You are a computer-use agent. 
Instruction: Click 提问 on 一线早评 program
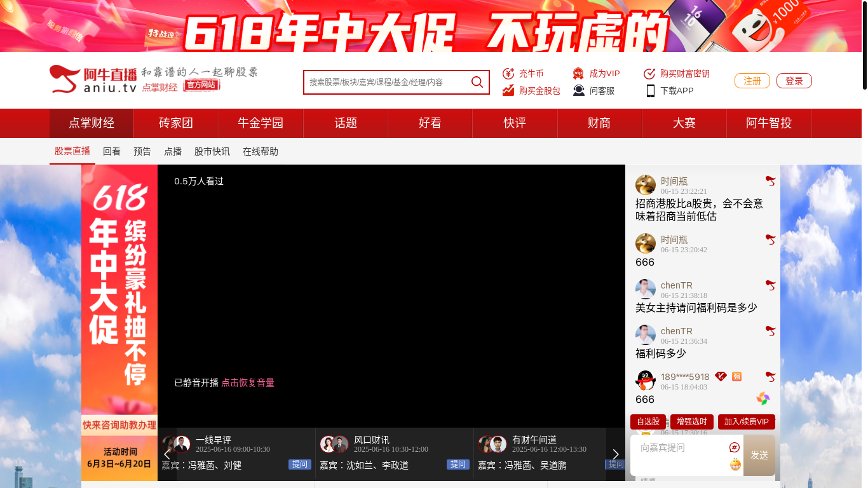[300, 464]
